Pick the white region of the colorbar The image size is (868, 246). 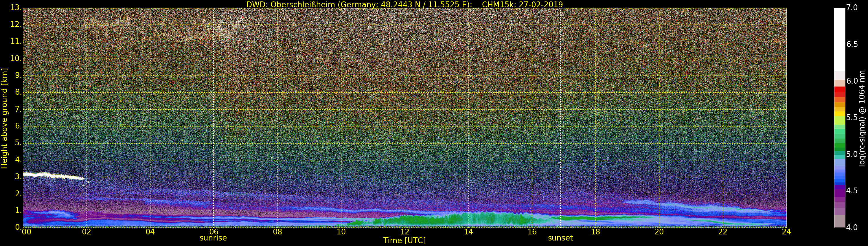pyautogui.click(x=839, y=41)
